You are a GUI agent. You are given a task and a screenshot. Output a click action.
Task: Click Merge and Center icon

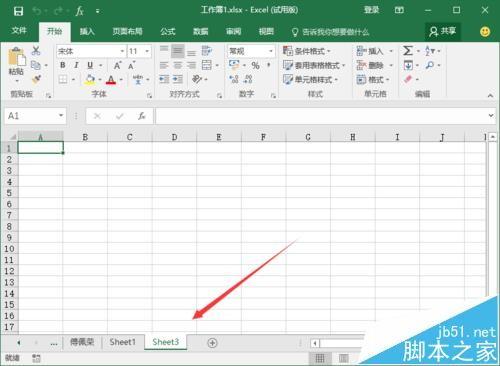(x=207, y=65)
